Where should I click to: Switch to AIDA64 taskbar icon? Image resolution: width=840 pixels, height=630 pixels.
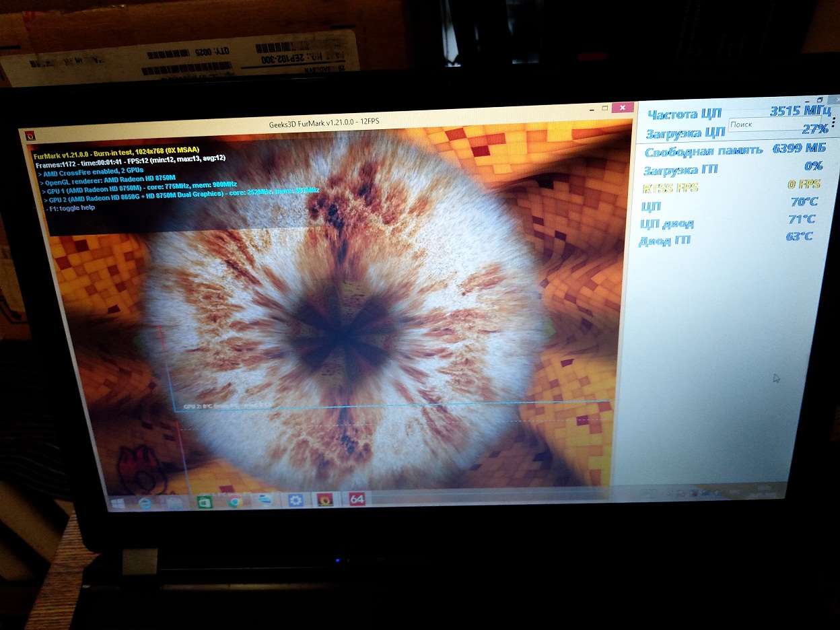(357, 499)
